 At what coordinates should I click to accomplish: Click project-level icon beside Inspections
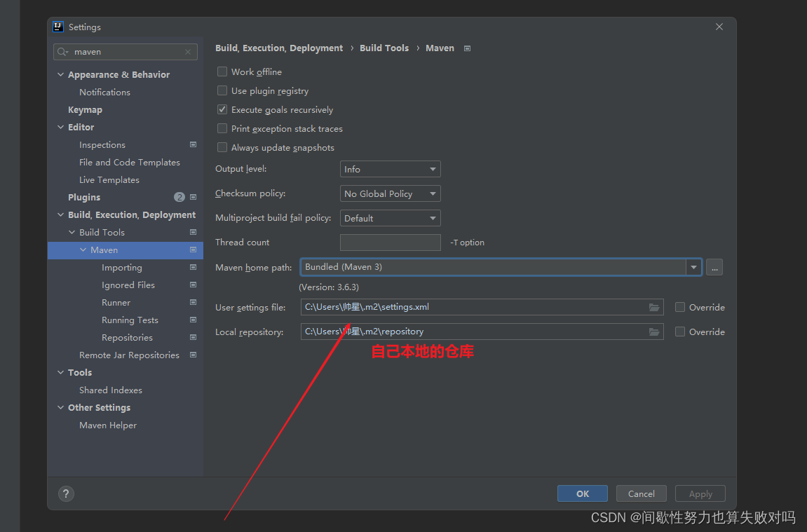tap(193, 144)
